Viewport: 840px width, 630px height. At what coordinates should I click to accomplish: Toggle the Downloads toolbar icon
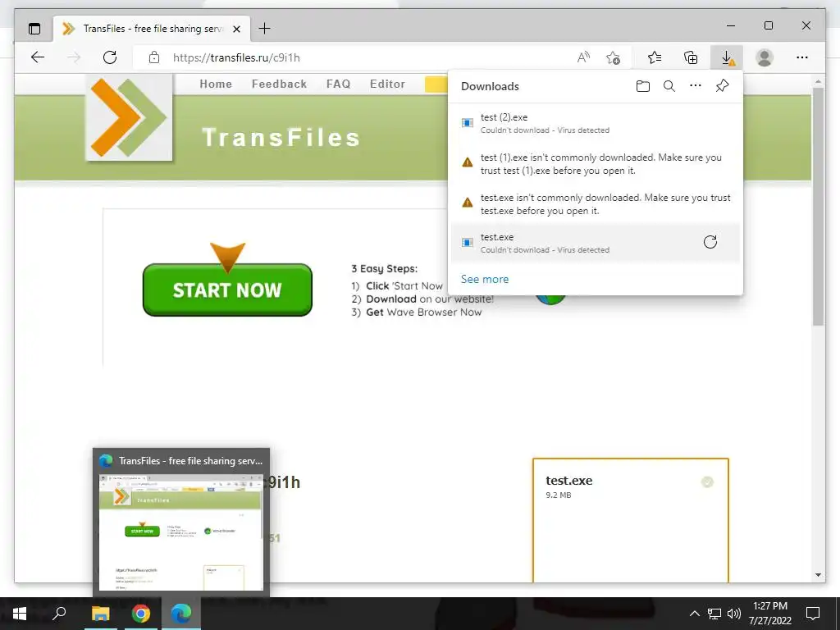[x=727, y=57]
